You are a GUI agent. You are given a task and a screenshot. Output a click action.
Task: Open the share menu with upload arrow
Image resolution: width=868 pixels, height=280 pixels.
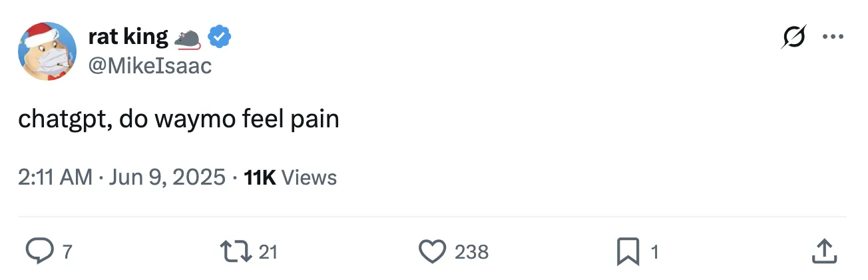(x=823, y=251)
